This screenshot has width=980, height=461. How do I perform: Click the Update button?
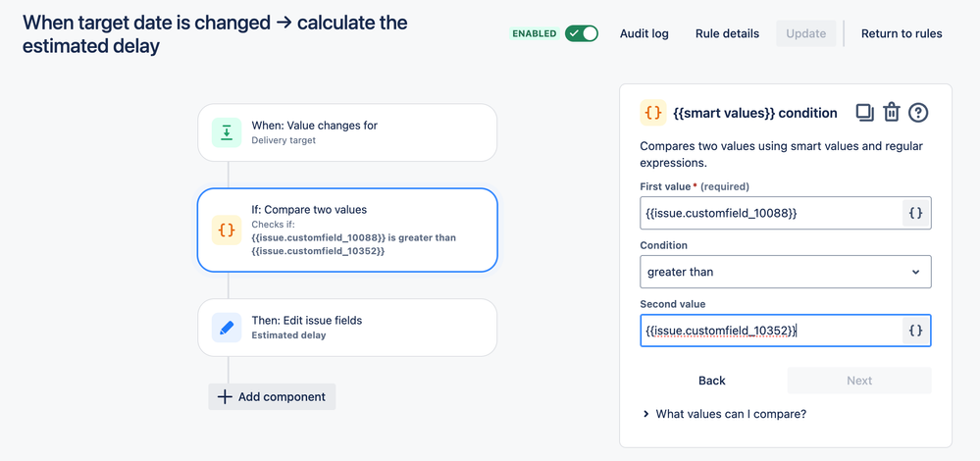(x=806, y=33)
